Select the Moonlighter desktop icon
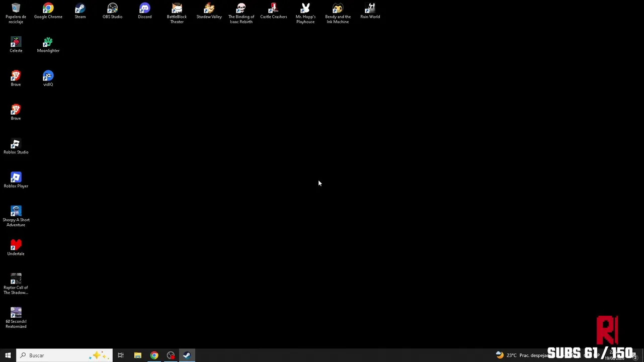Viewport: 644px width, 362px height. pyautogui.click(x=48, y=45)
